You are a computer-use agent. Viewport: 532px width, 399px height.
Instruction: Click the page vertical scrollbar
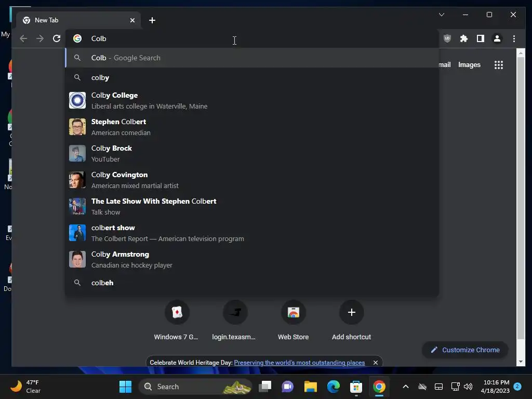pyautogui.click(x=521, y=198)
